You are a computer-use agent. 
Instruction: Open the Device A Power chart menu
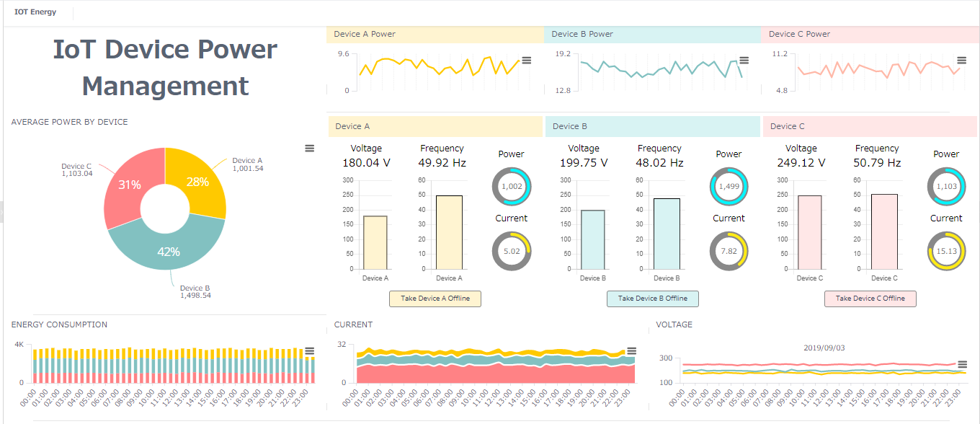pyautogui.click(x=527, y=61)
